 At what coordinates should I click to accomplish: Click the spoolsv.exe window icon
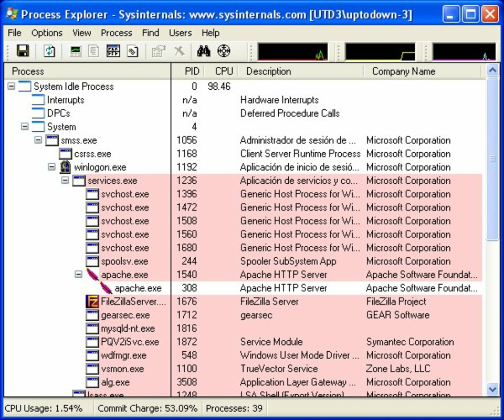click(92, 261)
